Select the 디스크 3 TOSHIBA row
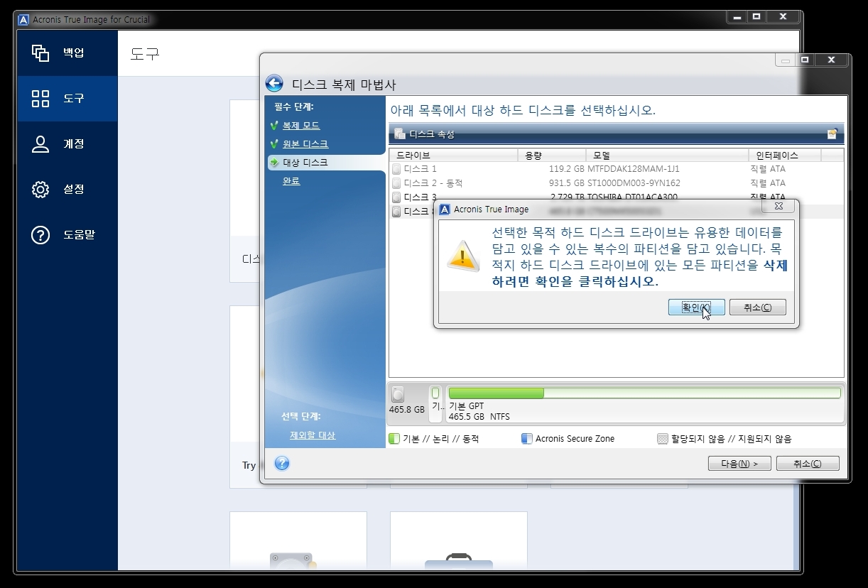Viewport: 868px width, 588px height. pyautogui.click(x=616, y=197)
